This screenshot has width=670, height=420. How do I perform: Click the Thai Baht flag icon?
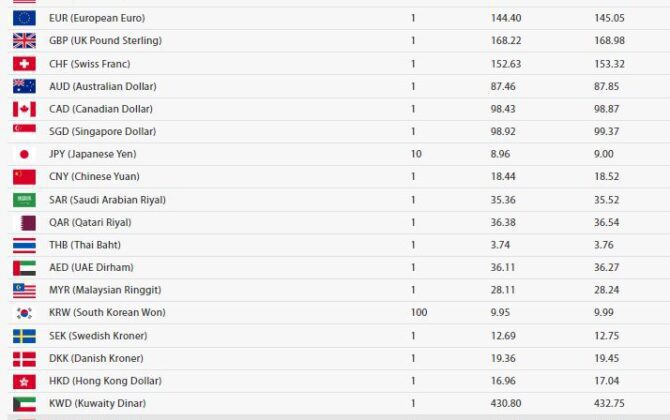click(x=24, y=245)
